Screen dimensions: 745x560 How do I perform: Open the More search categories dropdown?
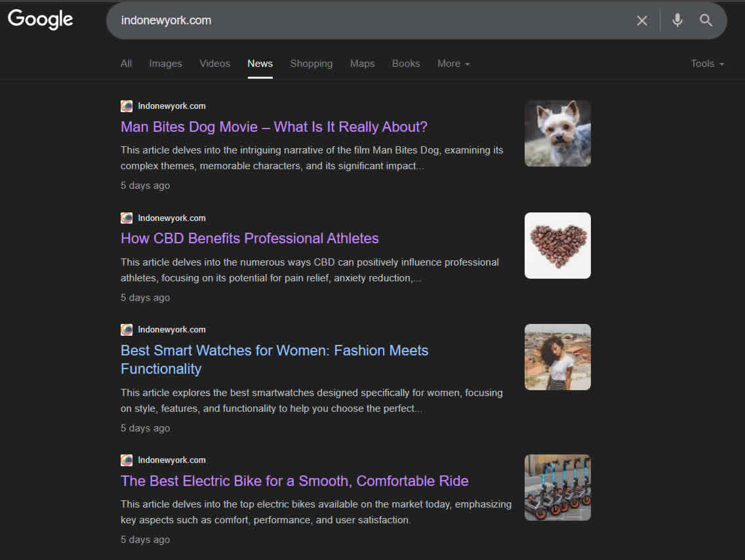click(453, 63)
